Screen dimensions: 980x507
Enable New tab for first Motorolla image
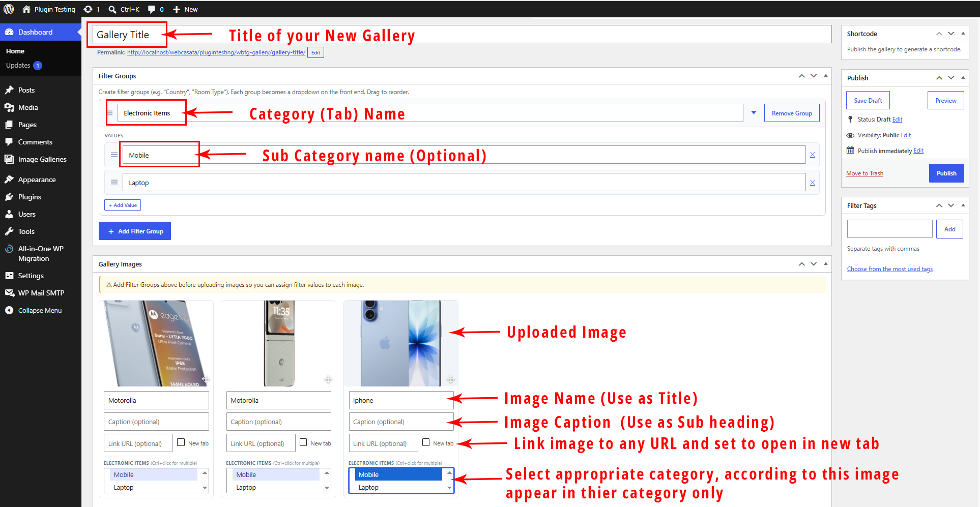coord(181,442)
